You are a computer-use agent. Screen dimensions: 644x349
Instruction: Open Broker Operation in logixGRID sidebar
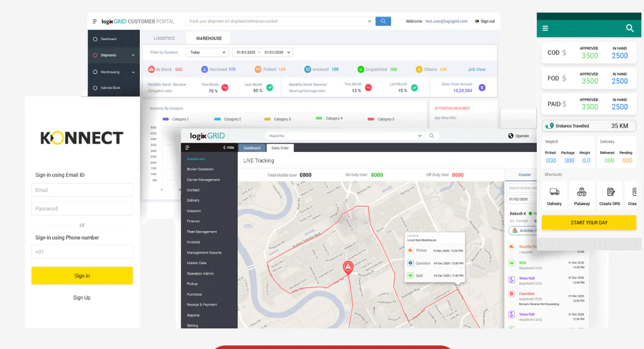tap(200, 169)
